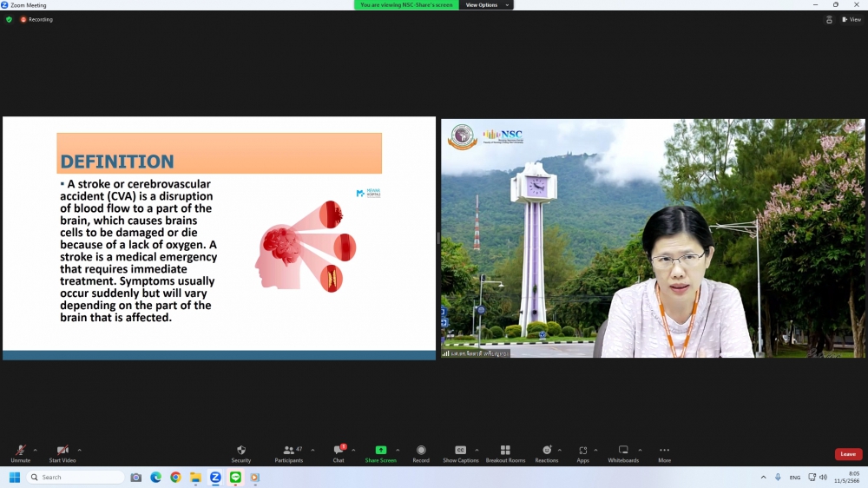Viewport: 868px width, 488px height.
Task: Open the Reactions menu
Action: 547,453
